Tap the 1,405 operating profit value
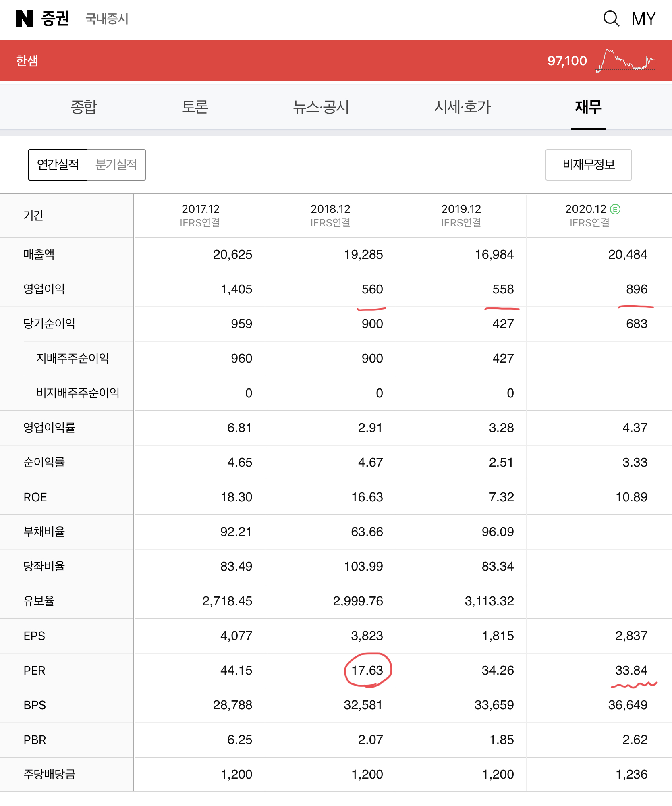This screenshot has width=672, height=806. 236,289
